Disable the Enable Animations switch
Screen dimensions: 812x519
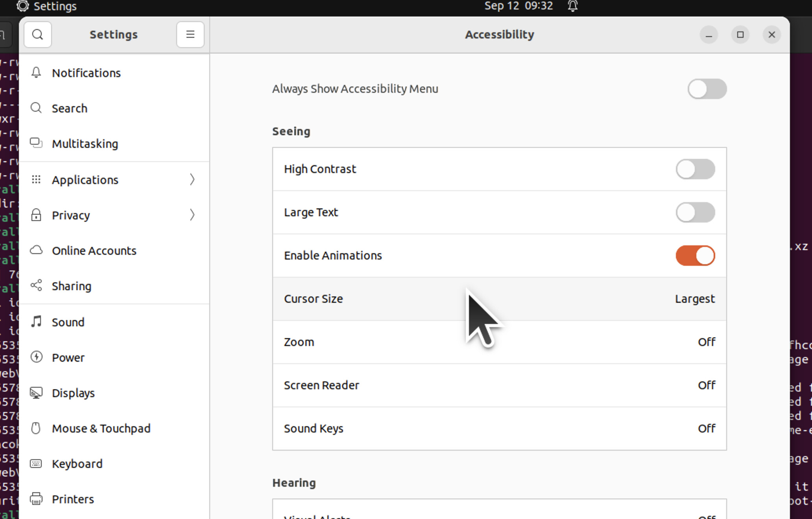(695, 256)
